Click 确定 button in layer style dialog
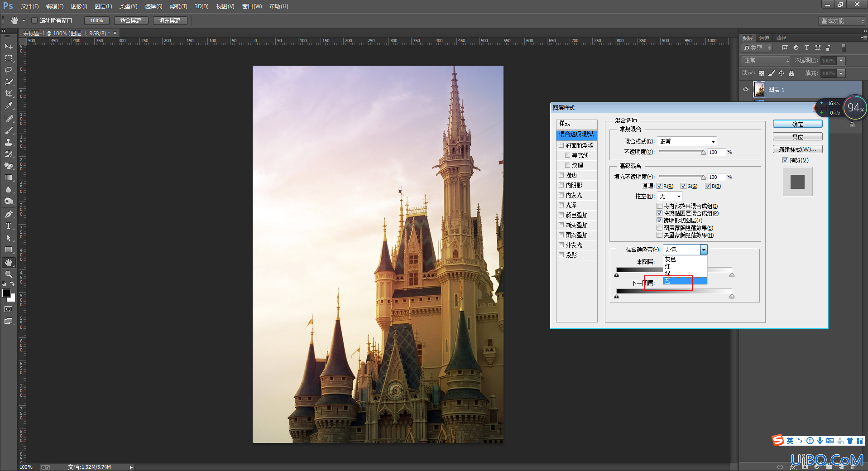The image size is (868, 471). coord(798,124)
